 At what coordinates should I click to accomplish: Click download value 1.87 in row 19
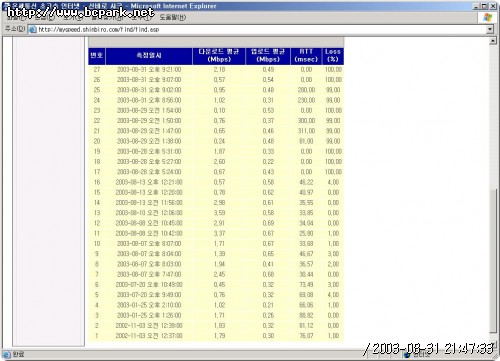[219, 151]
